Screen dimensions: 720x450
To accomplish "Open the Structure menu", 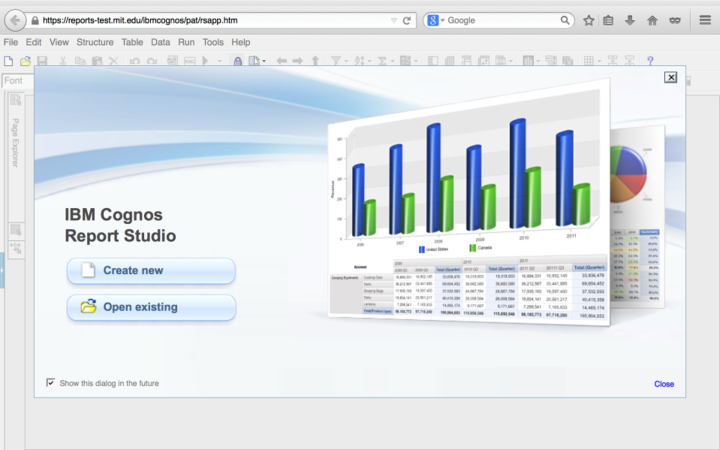I will (x=95, y=42).
